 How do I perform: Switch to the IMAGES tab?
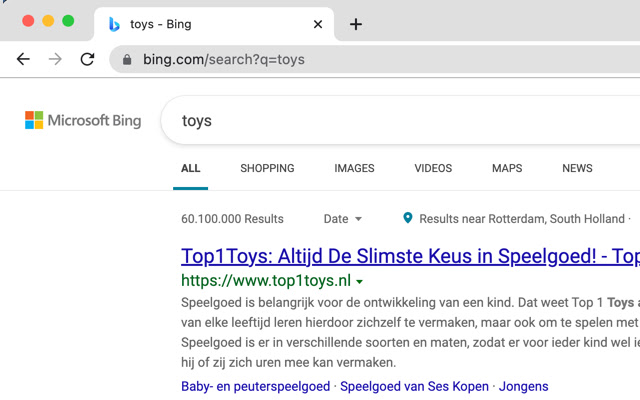pyautogui.click(x=354, y=168)
